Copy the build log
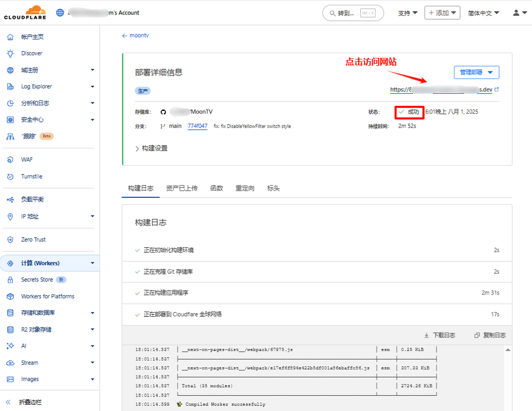The image size is (532, 411). [x=490, y=335]
